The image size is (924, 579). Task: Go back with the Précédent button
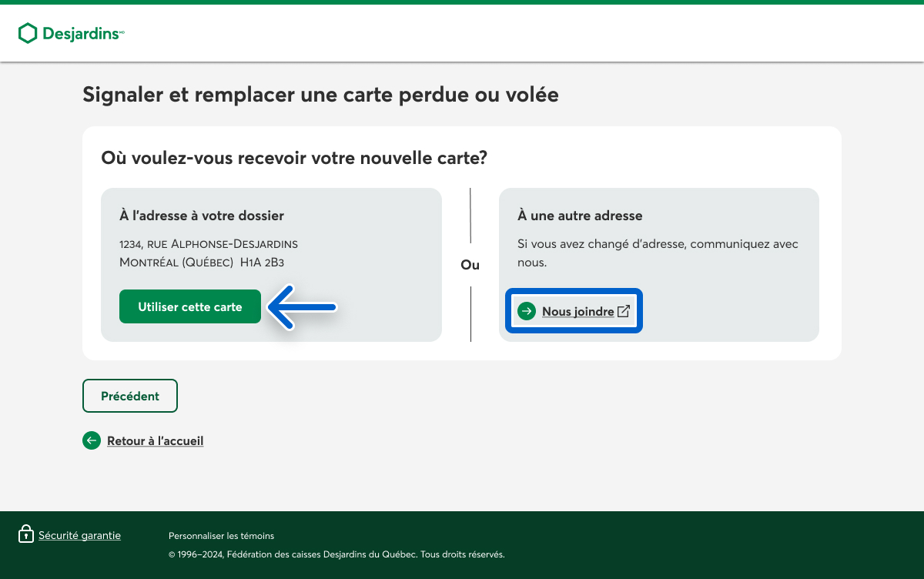point(130,396)
